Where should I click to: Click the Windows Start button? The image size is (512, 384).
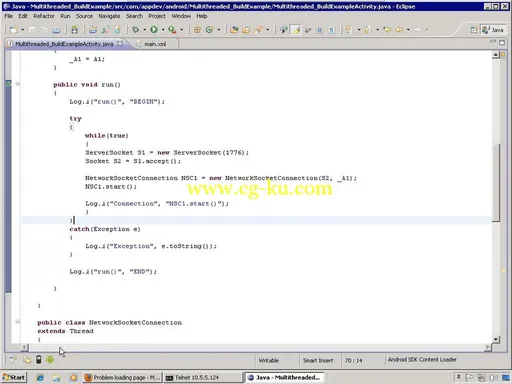click(14, 377)
